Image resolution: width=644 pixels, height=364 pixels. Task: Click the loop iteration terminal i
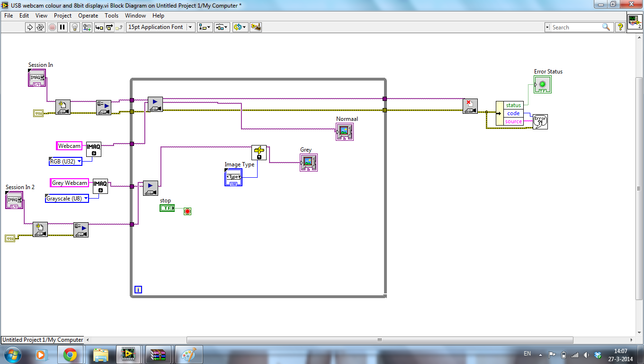point(138,290)
